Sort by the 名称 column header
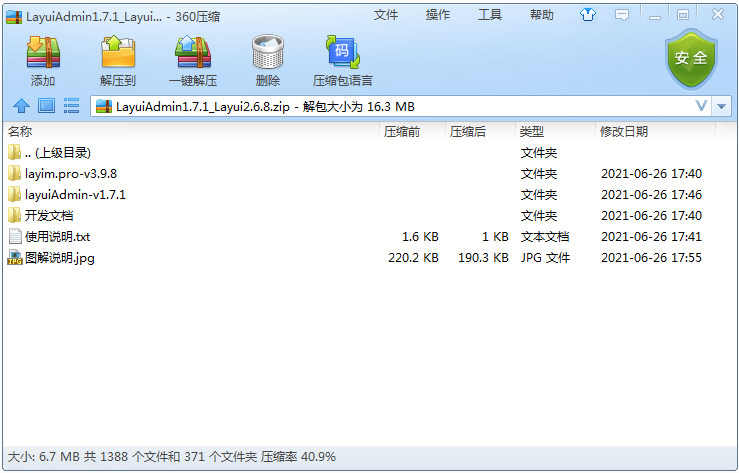Viewport: 739px width, 473px height. (x=20, y=131)
